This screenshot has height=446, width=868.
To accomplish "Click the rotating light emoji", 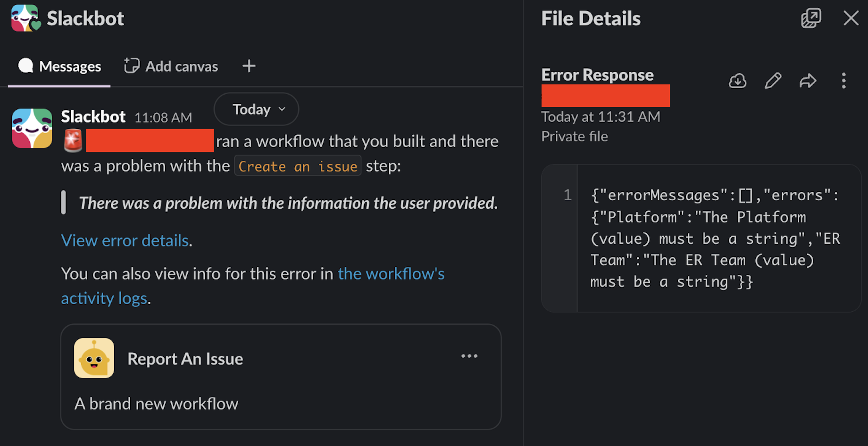I will [72, 140].
